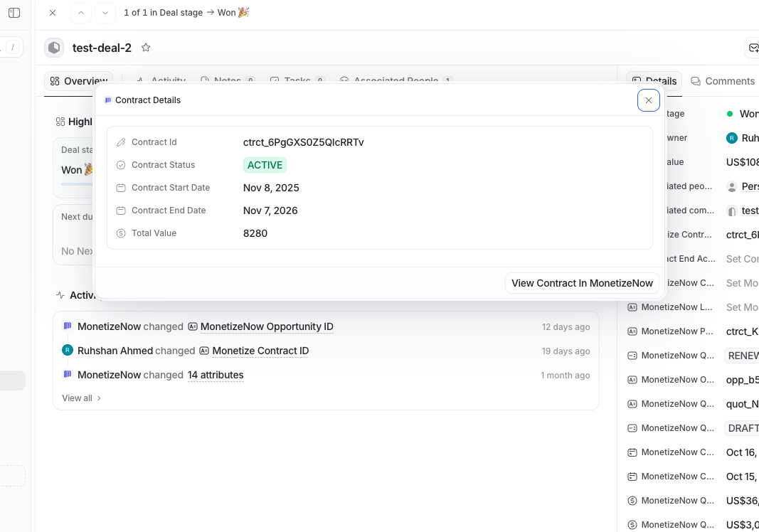
Task: Click the 8280 total value
Action: point(255,233)
